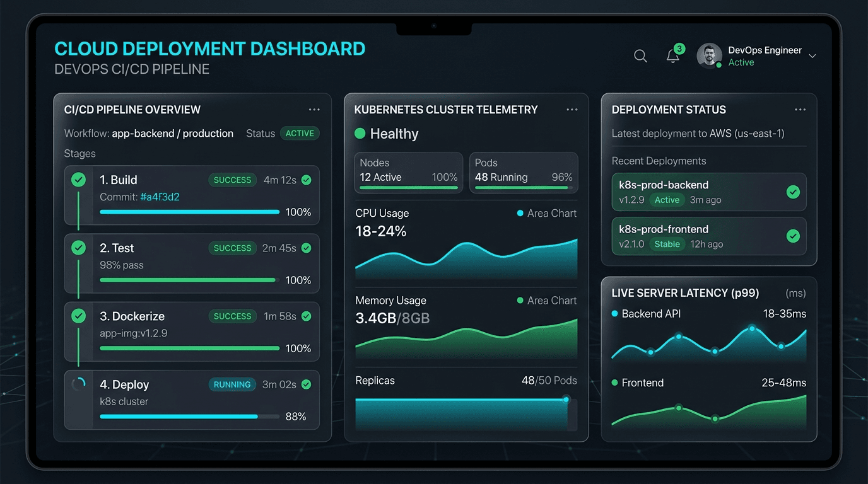
Task: Open Deployment Status more options menu
Action: pyautogui.click(x=800, y=110)
